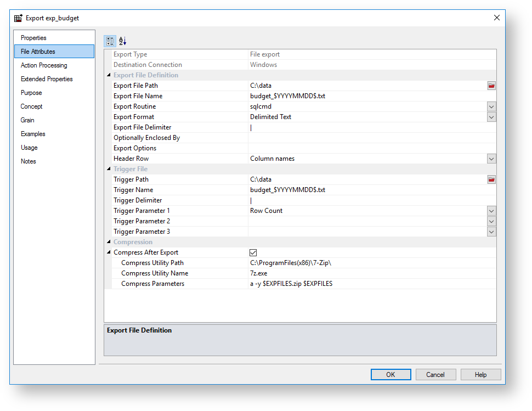The image size is (532, 411).
Task: Click the Cancel button
Action: coord(435,375)
